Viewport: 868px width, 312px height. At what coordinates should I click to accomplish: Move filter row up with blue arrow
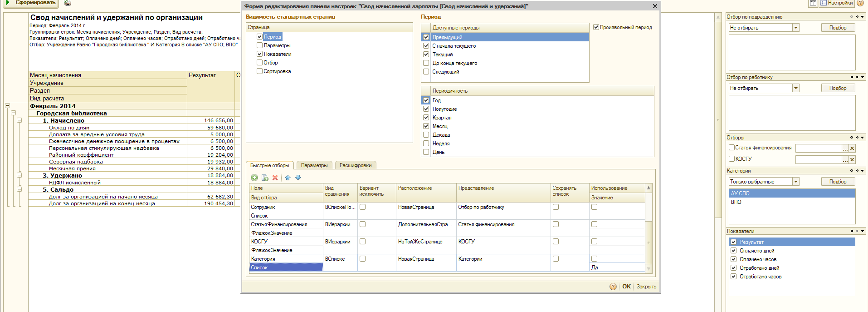tap(288, 178)
